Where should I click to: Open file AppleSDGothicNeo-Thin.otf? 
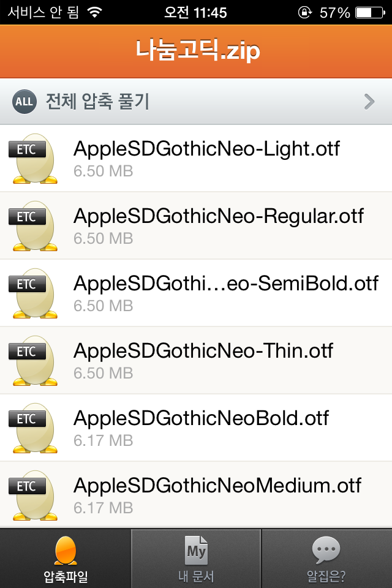[x=203, y=351]
